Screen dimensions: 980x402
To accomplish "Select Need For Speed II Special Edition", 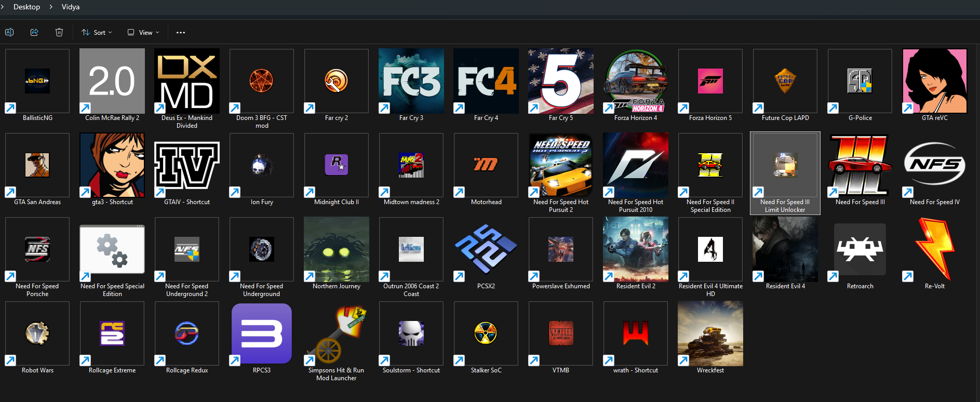I will (710, 165).
